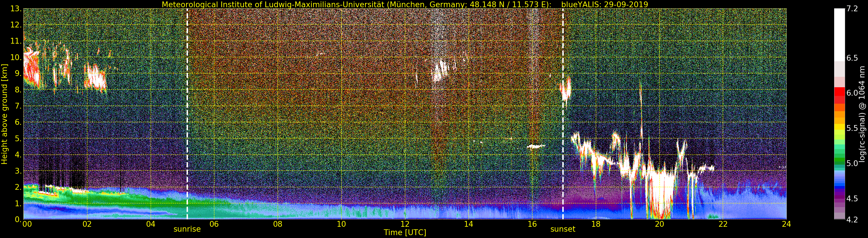This screenshot has height=238, width=868.
Task: Click the time axis tick label '22'
Action: 723,224
